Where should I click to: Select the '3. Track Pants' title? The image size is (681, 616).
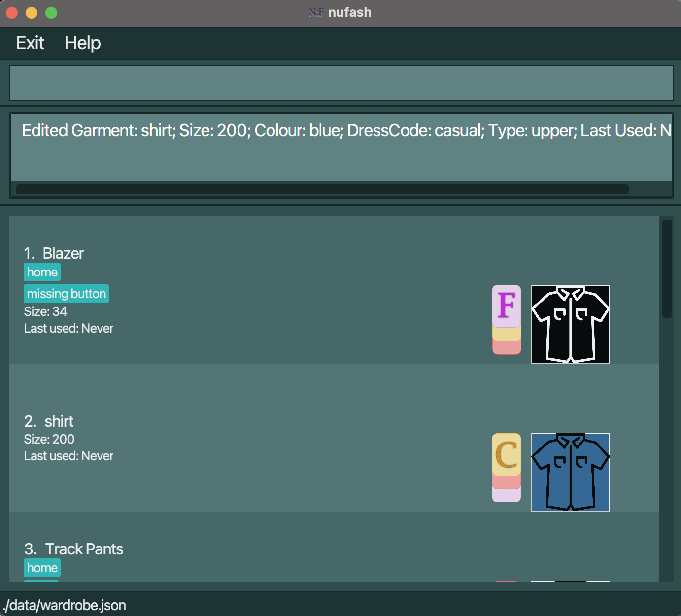coord(73,549)
